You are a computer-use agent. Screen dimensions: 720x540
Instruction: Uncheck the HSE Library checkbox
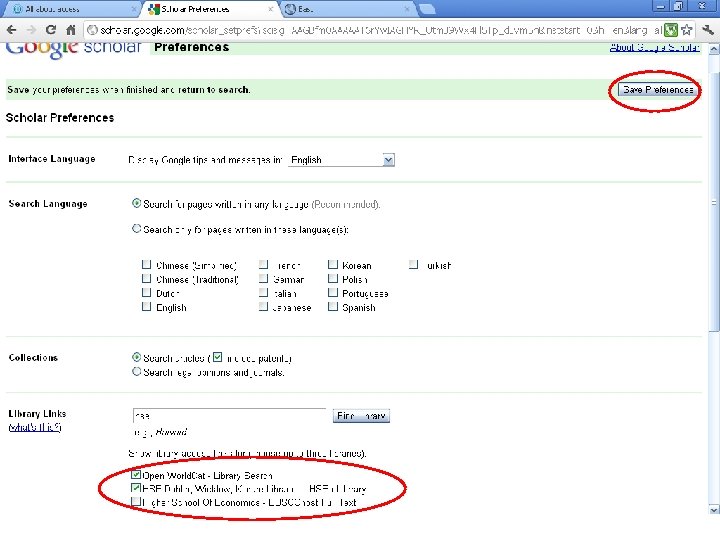click(x=136, y=488)
